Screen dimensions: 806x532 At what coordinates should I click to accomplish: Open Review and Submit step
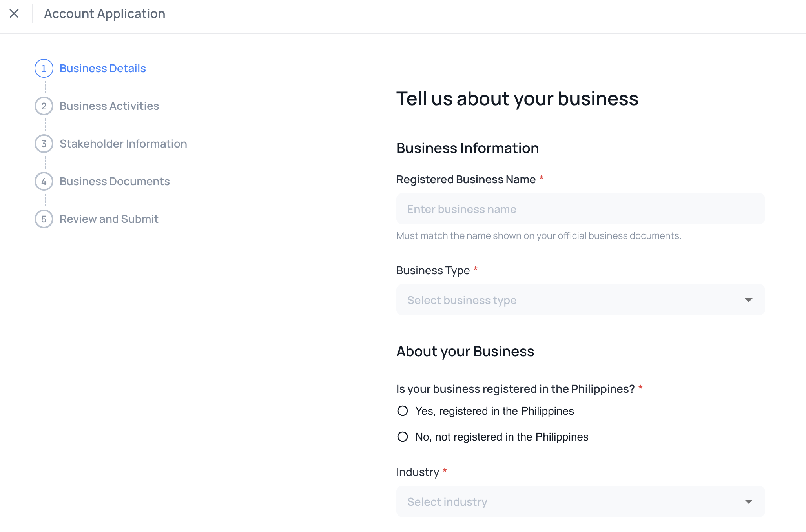click(x=109, y=219)
